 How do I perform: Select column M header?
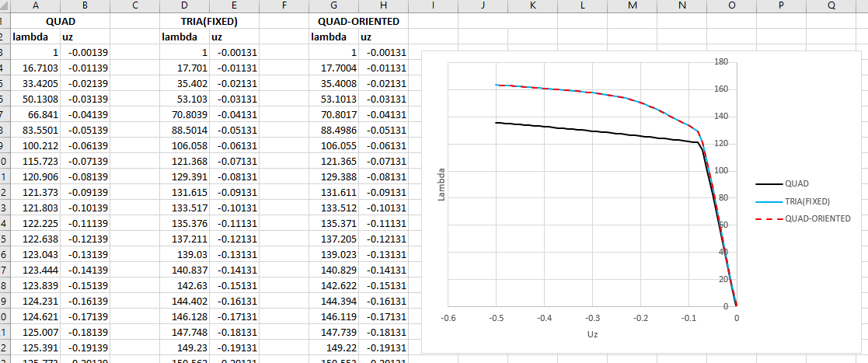click(x=633, y=5)
